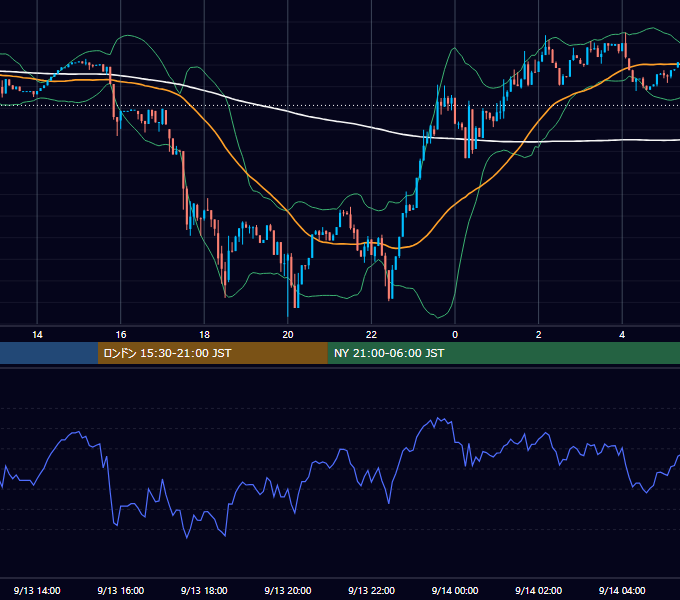Screen dimensions: 680x600
Task: Click the 9/13 22:00 indicator time label
Action: tap(371, 590)
